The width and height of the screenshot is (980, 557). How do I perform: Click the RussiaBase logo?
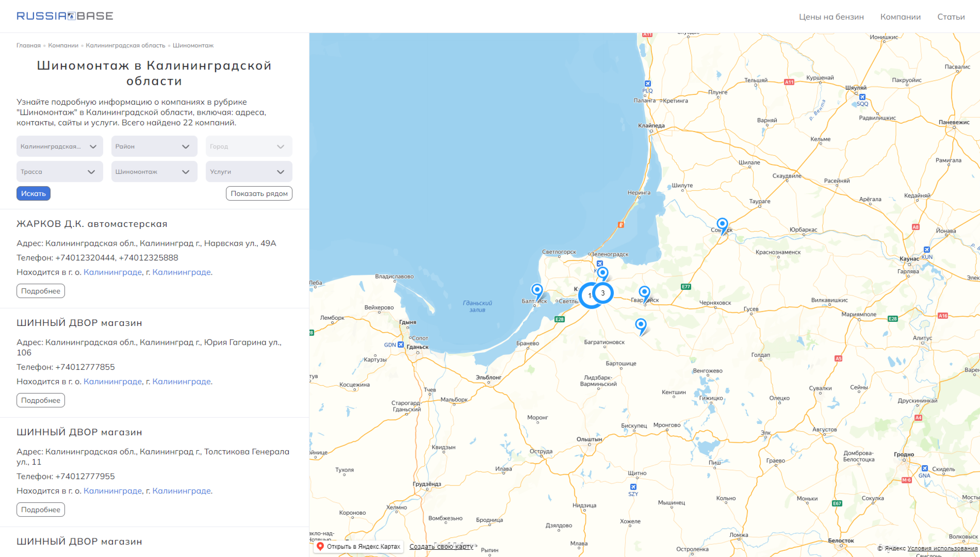pyautogui.click(x=65, y=16)
